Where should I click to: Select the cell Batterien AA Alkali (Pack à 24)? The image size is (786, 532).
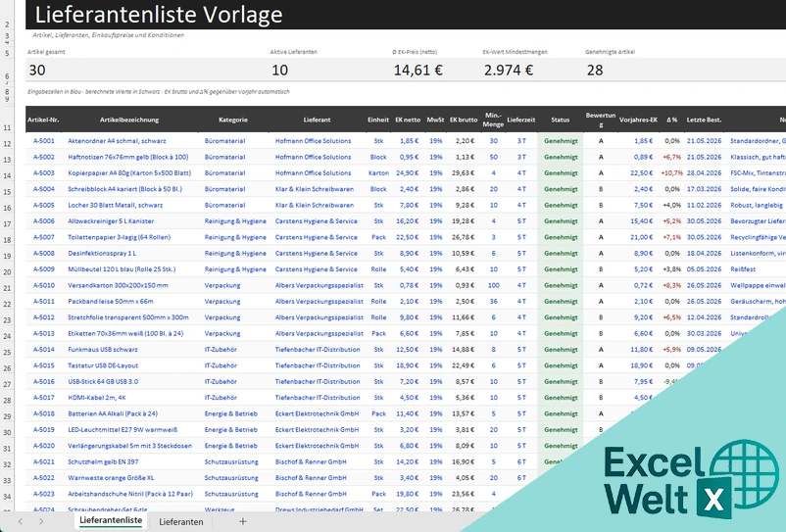click(x=113, y=413)
